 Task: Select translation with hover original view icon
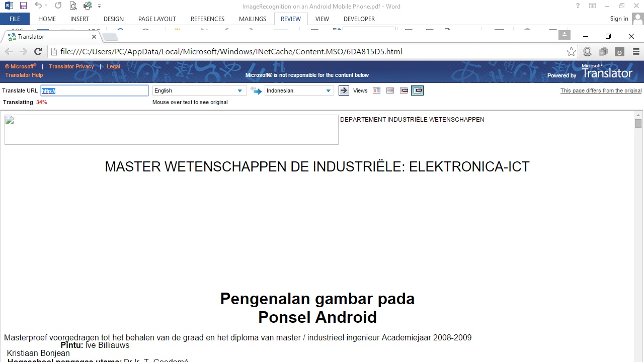[x=418, y=90]
